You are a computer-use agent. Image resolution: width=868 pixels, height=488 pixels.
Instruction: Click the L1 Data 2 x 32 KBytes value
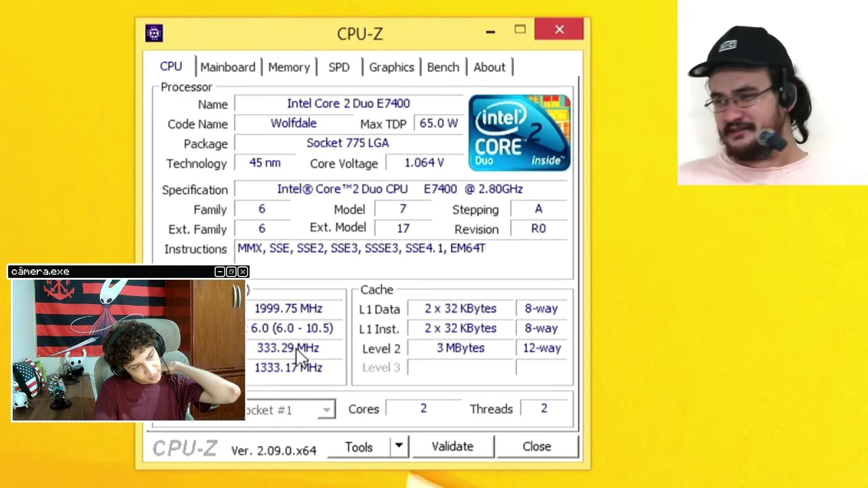click(x=460, y=308)
